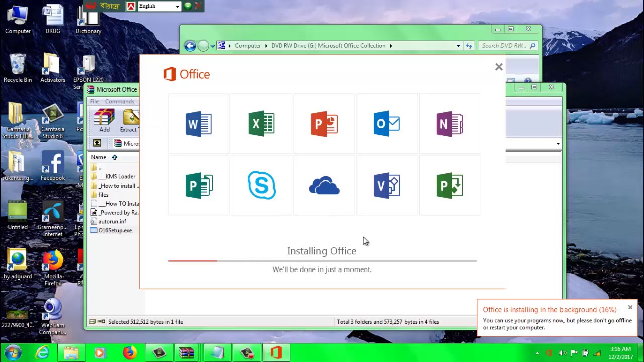Screen dimensions: 644x362
Task: Click the PowerPoint icon in Office installer
Action: coord(324,124)
